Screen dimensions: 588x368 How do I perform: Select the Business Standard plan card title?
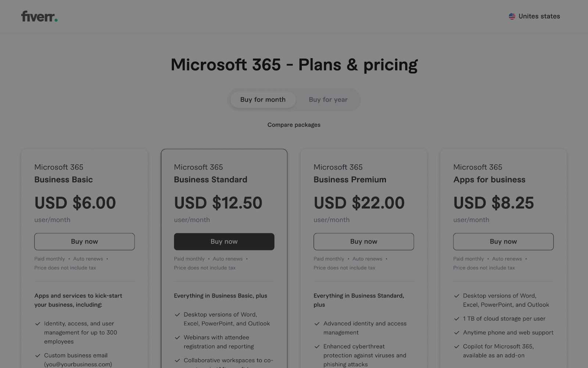[x=210, y=180]
